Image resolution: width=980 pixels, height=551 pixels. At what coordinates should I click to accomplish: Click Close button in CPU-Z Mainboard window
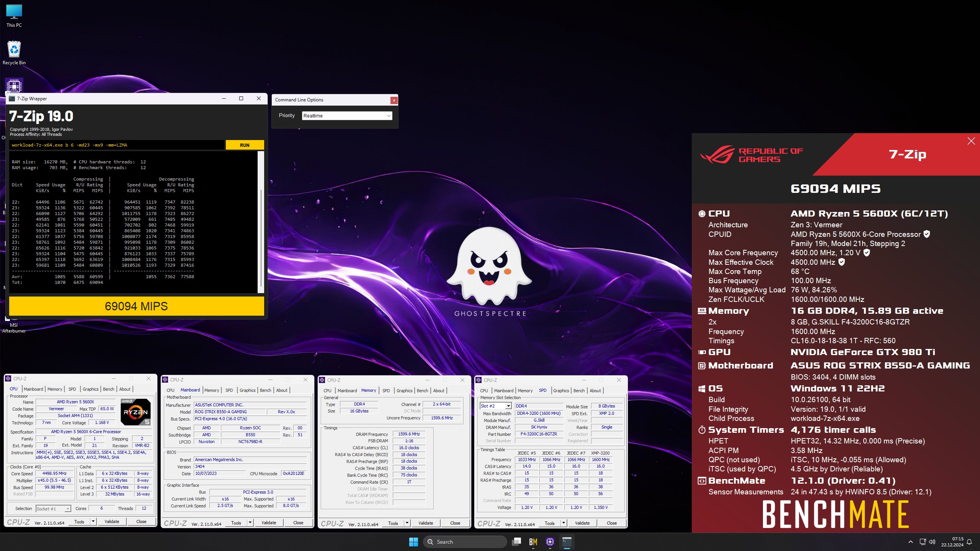pos(298,523)
